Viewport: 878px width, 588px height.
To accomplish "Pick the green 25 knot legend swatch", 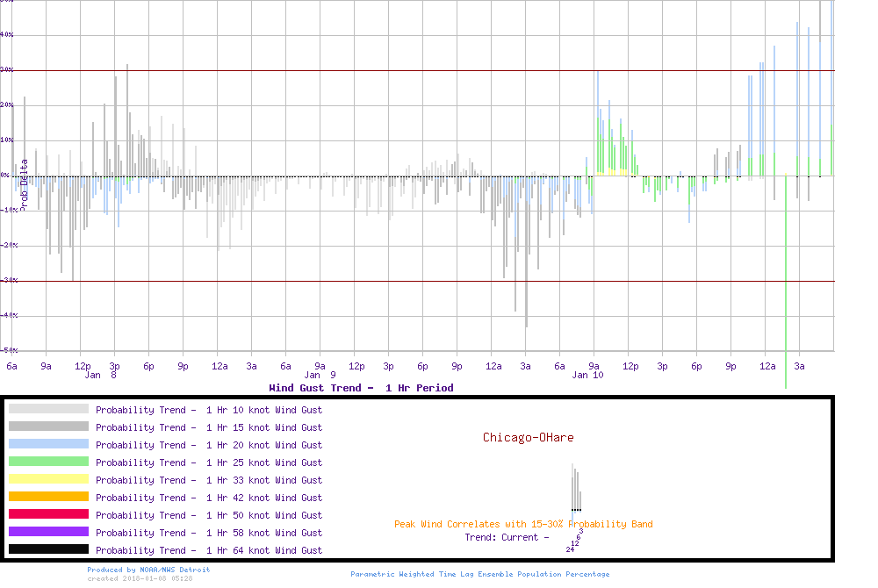I will (48, 462).
